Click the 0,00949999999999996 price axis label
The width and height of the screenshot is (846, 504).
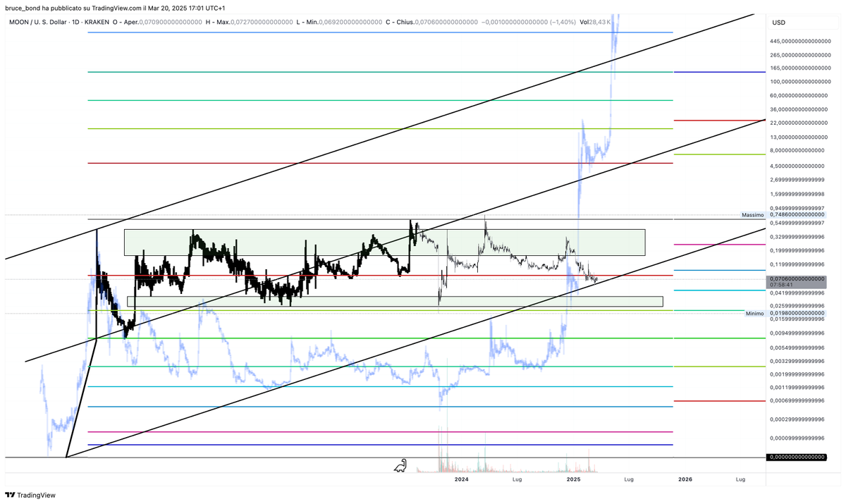coord(797,333)
